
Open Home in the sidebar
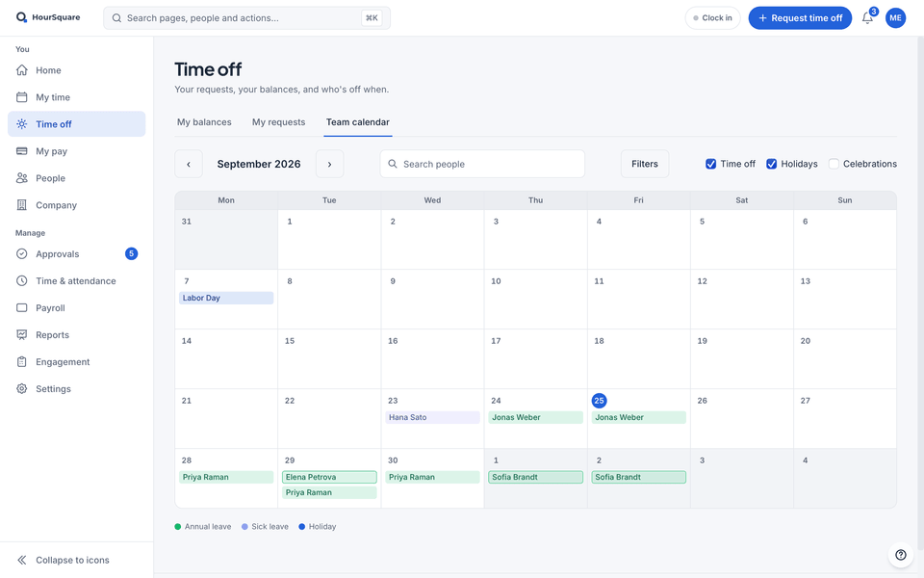pos(77,70)
